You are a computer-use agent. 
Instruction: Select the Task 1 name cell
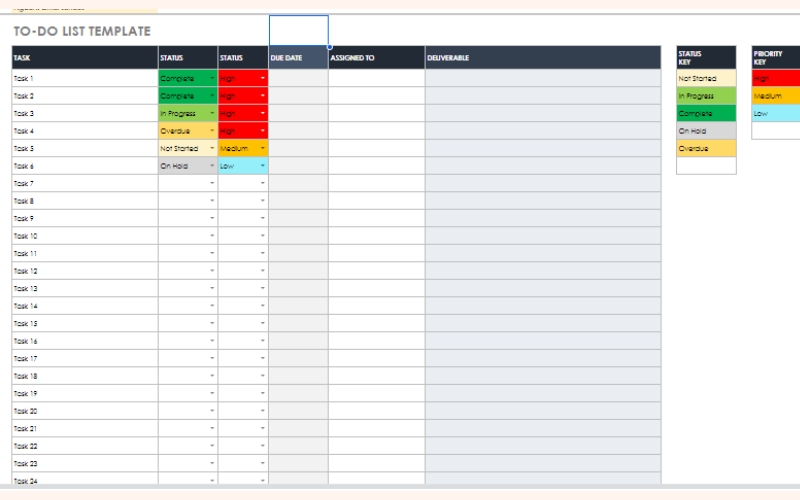pos(85,78)
